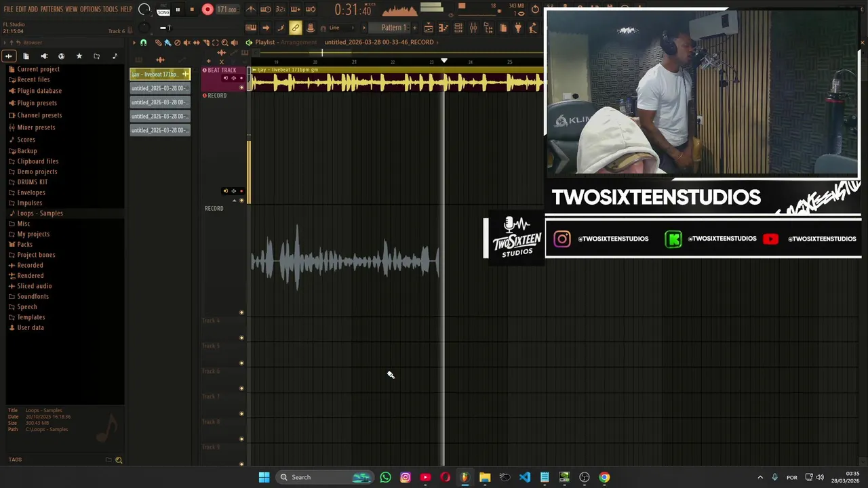Screen dimensions: 868x488
Task: Toggle the loop recording icon
Action: point(311,9)
